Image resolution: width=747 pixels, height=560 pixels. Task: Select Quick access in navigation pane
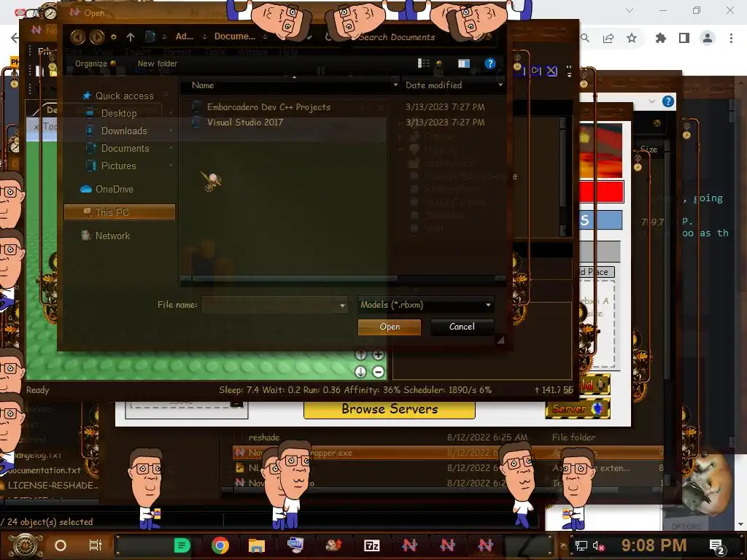pyautogui.click(x=124, y=96)
